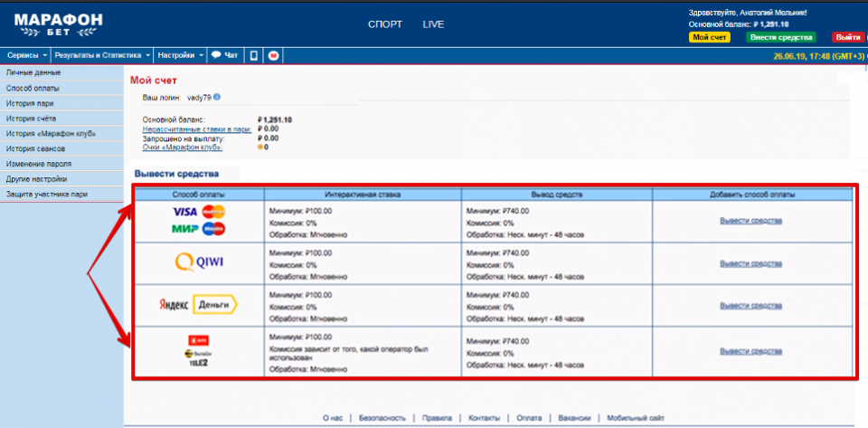Click the Добавить способ оплаты column header
Viewport: 868px width, 428px height.
click(x=752, y=195)
